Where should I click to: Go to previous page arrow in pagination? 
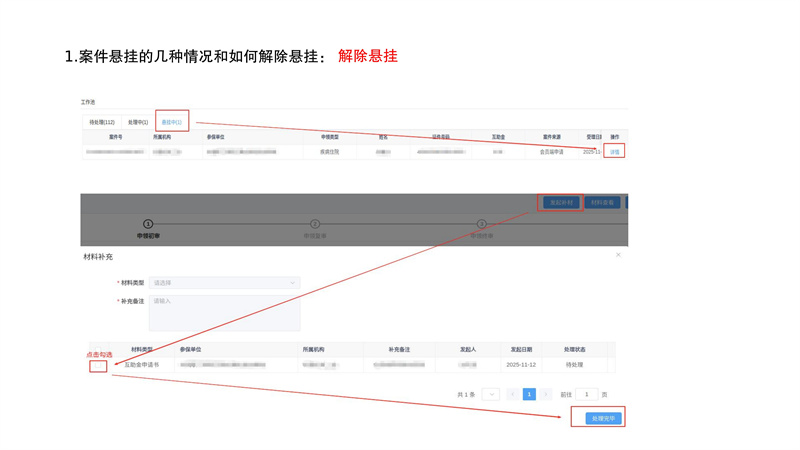point(513,395)
